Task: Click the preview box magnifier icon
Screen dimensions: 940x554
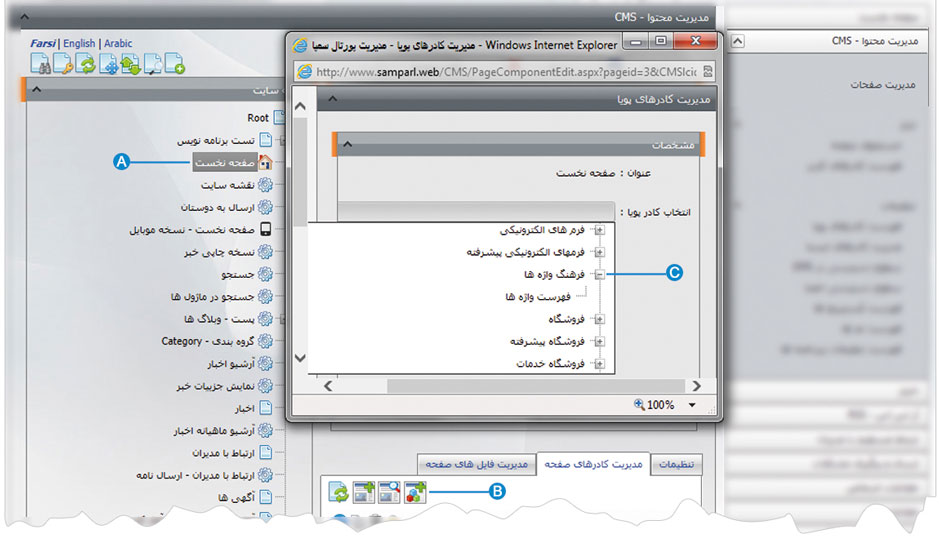Action: [389, 492]
